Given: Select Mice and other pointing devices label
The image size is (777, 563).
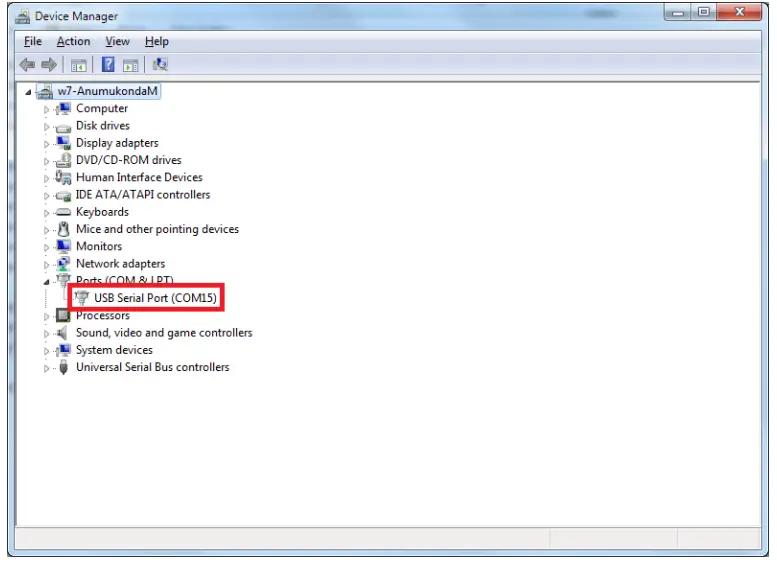Looking at the screenshot, I should [x=157, y=229].
